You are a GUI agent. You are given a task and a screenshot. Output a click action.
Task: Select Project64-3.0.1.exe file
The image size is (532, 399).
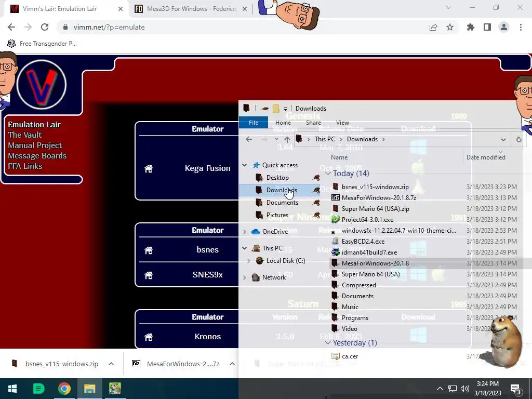point(367,220)
